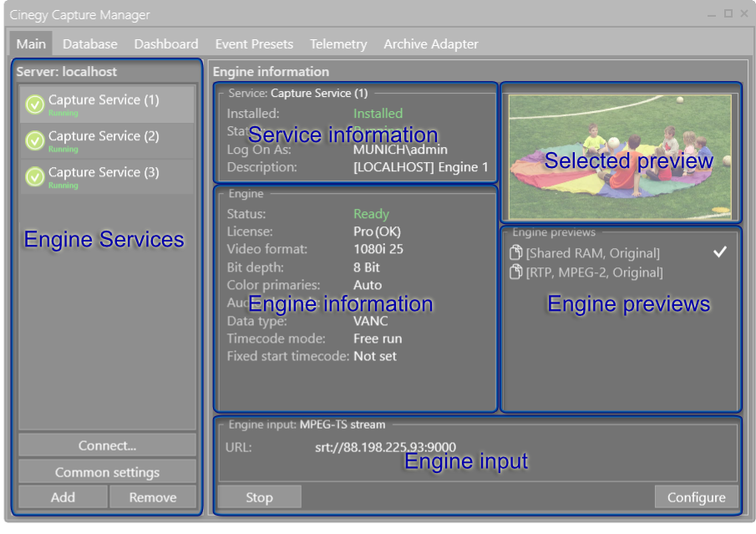
Task: Stop the MPEG-TS stream input
Action: (x=259, y=496)
